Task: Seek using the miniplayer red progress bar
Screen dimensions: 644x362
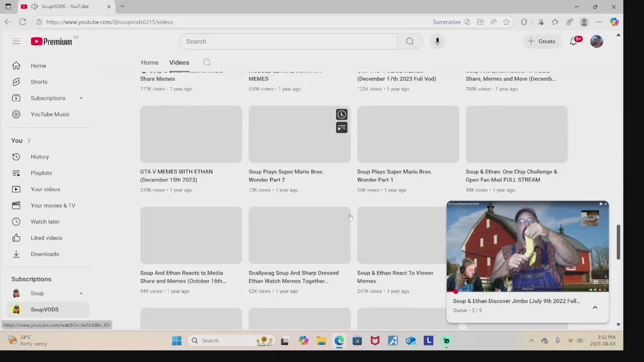Action: (x=527, y=292)
